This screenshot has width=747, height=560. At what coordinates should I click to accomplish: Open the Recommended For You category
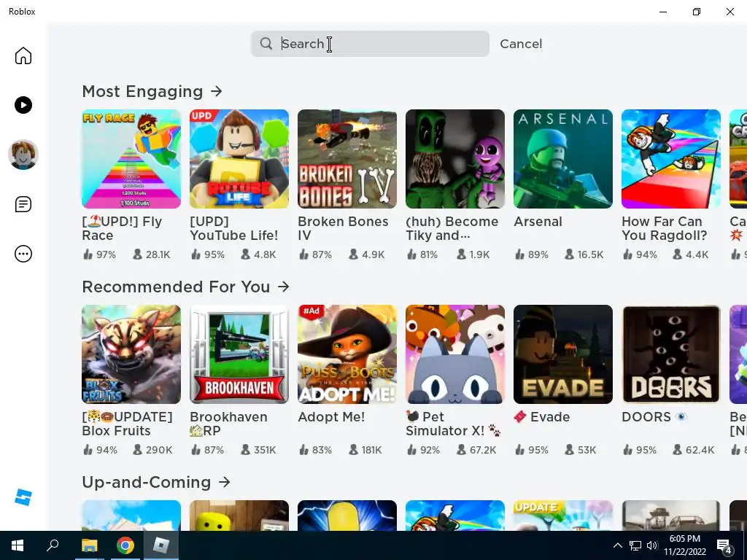coord(186,287)
